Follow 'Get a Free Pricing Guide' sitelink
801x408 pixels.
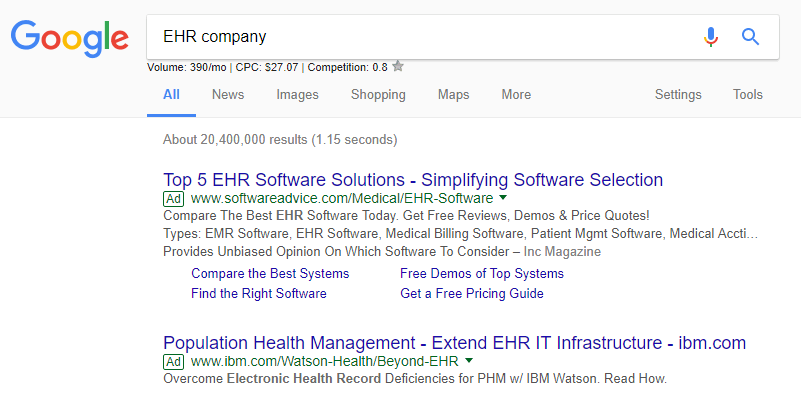pyautogui.click(x=472, y=294)
